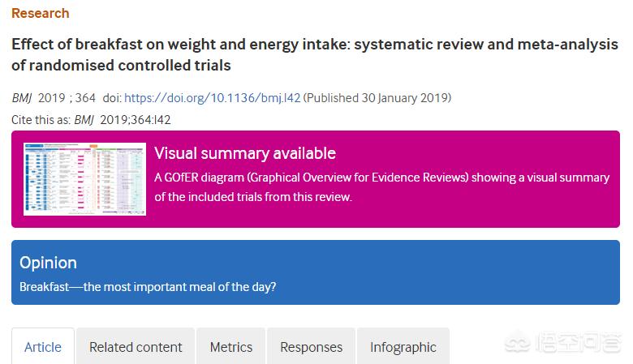The height and width of the screenshot is (364, 633).
Task: Click the "Published 30 January 2019" date text
Action: tap(377, 98)
